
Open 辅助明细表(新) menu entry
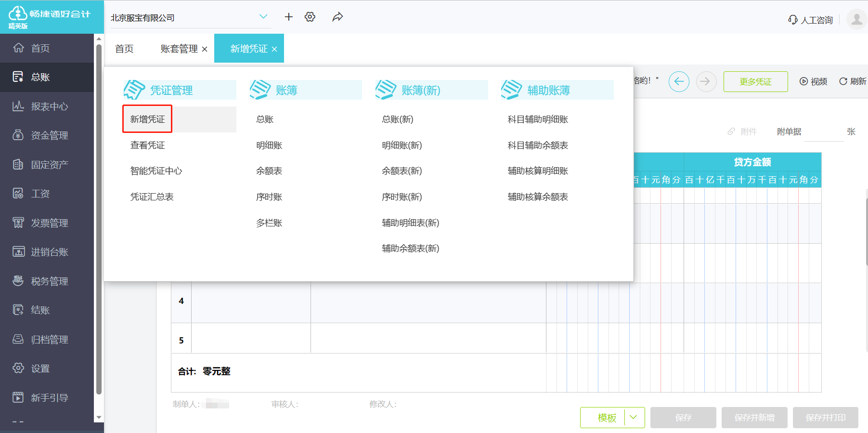(x=411, y=223)
